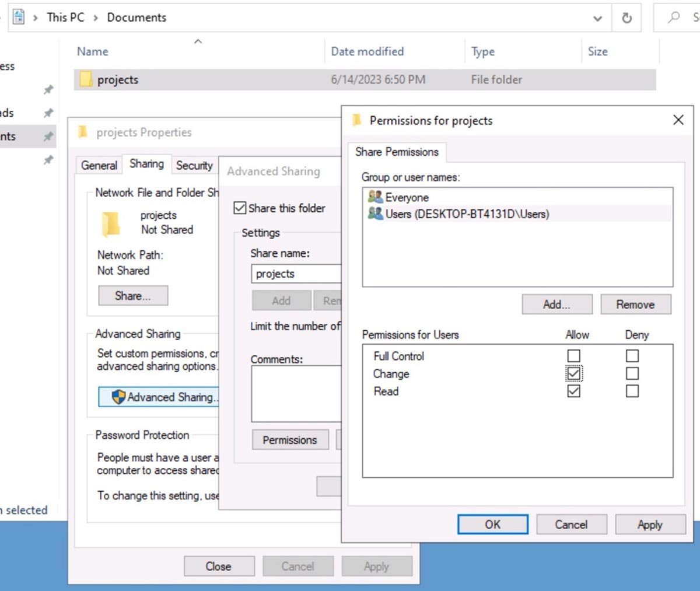Click the refresh icon in the address bar

pyautogui.click(x=626, y=18)
